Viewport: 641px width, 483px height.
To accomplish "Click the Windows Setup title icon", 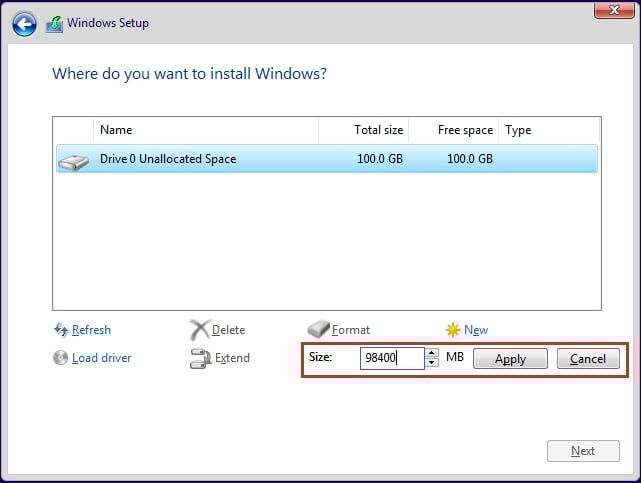I will pos(54,24).
